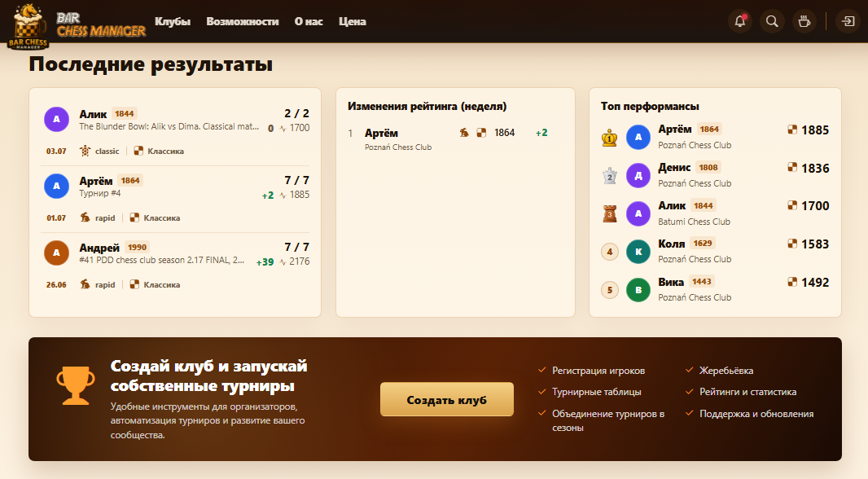
Task: Open Алик's profile name in results
Action: point(93,114)
